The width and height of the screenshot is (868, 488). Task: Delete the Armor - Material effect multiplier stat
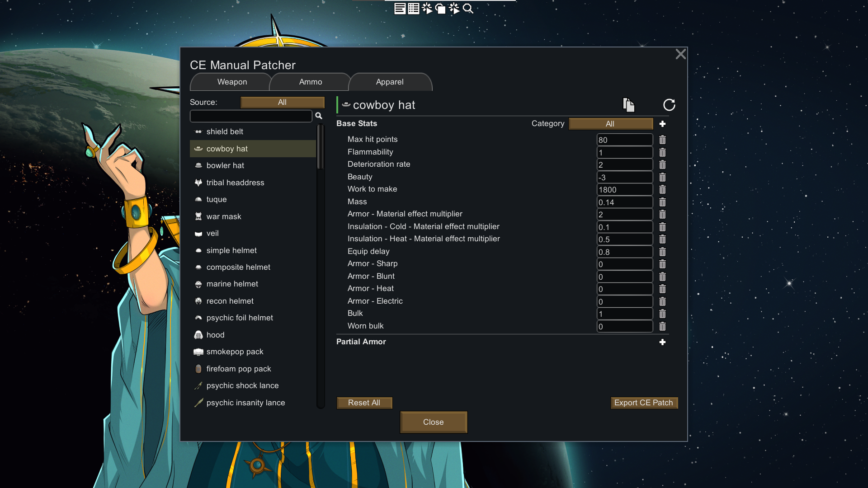coord(662,214)
